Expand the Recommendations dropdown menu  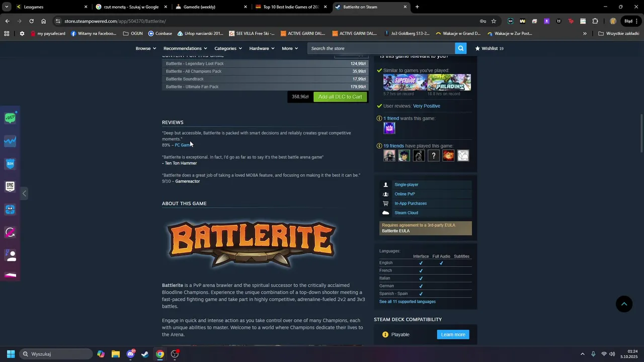[x=185, y=48]
